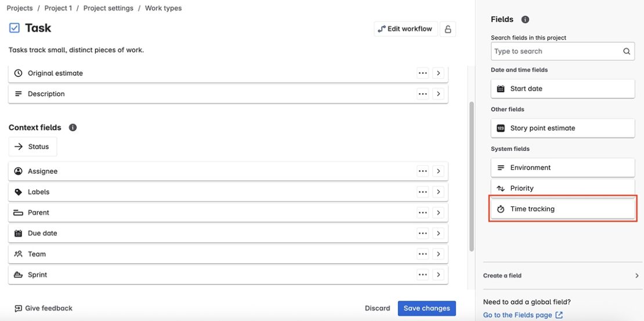
Task: Open Project 1 breadcrumb
Action: [x=59, y=8]
